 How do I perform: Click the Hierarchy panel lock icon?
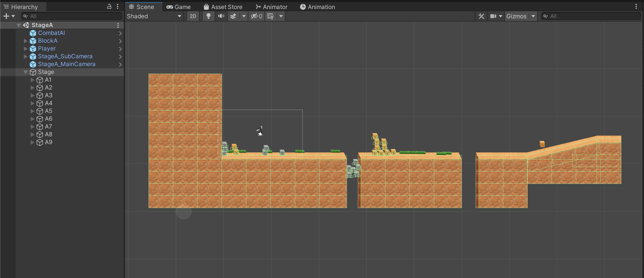pyautogui.click(x=109, y=7)
